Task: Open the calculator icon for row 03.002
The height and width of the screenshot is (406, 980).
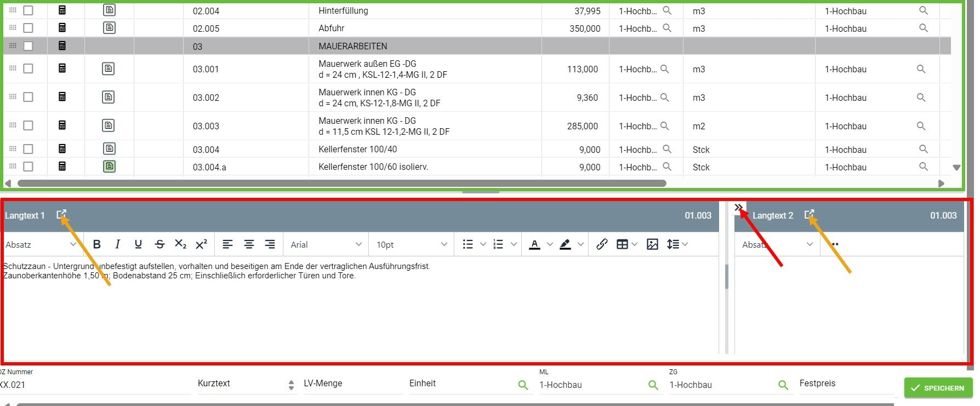Action: [62, 97]
